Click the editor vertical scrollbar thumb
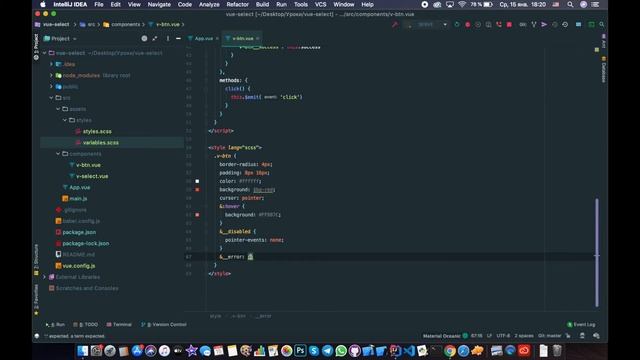The width and height of the screenshot is (640, 360). [597, 252]
